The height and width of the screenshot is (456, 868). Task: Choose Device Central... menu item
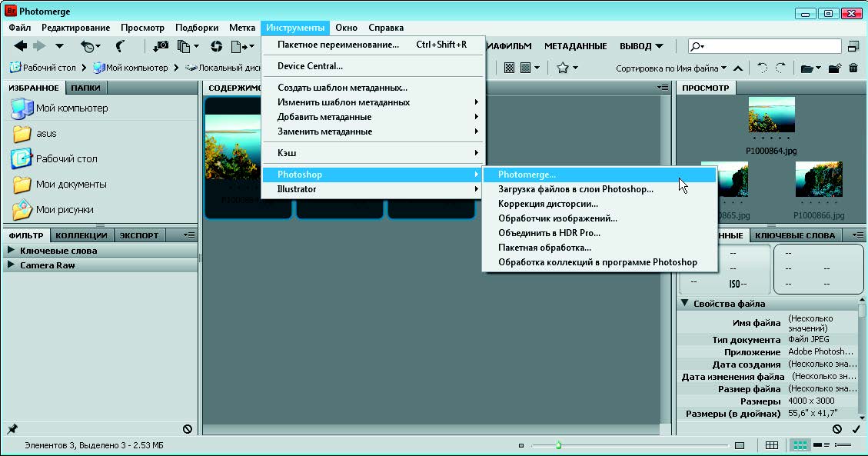pos(373,66)
